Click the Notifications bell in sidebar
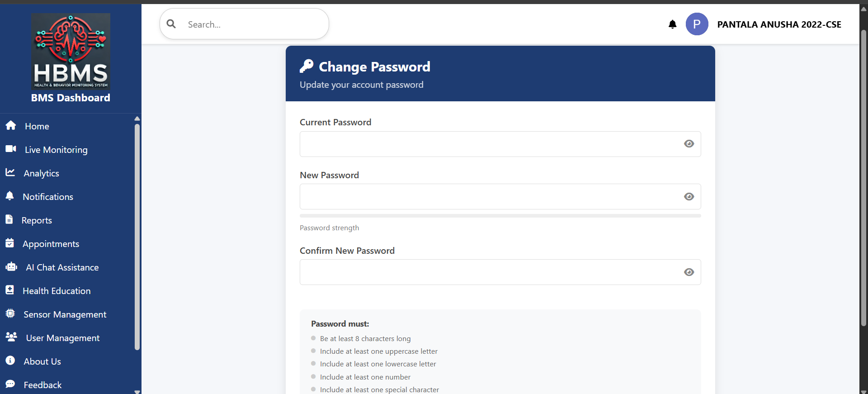Viewport: 868px width, 394px height. (x=10, y=196)
